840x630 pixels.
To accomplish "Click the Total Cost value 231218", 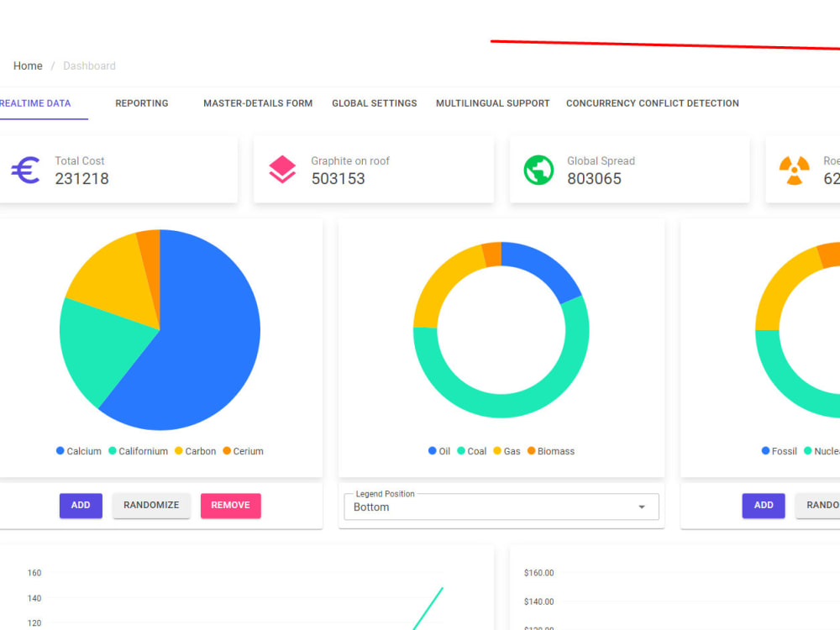I will click(82, 178).
